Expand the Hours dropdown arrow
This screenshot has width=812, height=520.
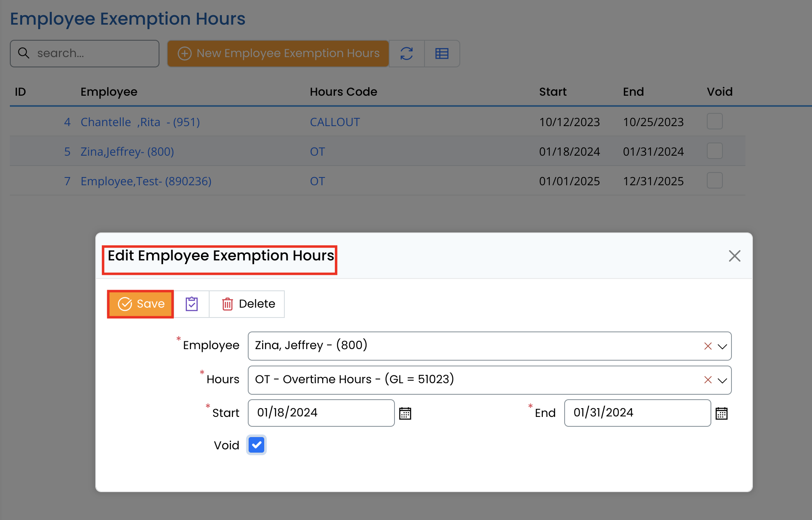tap(722, 380)
